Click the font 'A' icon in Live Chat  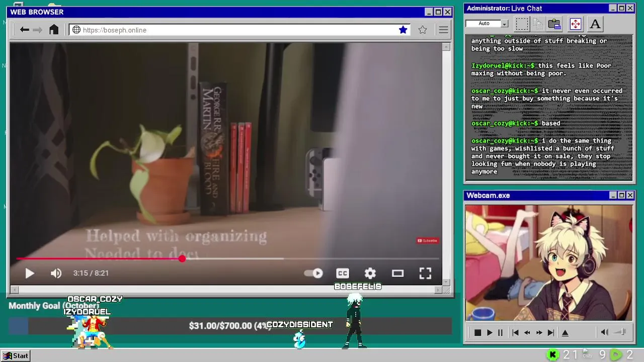(x=595, y=24)
